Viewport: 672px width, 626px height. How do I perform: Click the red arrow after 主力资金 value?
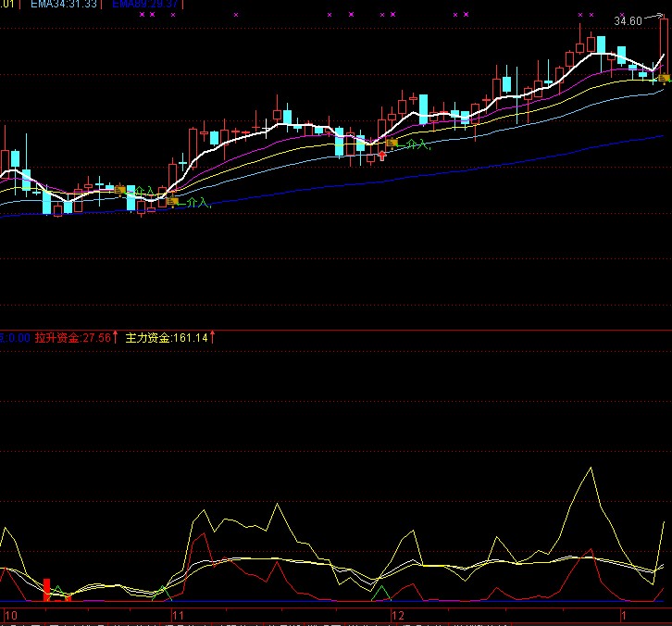(212, 339)
